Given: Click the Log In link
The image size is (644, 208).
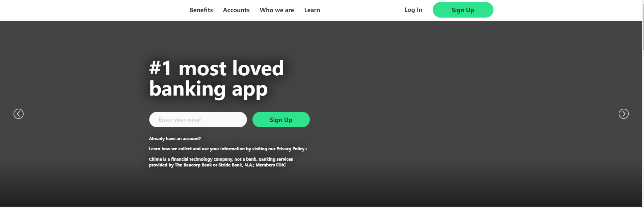Looking at the screenshot, I should 413,10.
